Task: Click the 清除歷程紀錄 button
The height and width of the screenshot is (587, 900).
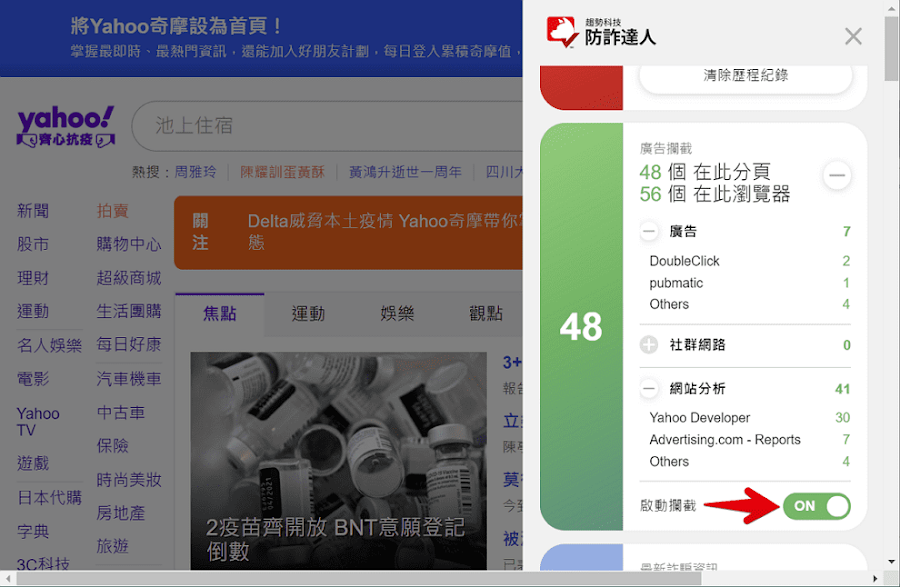Action: click(x=746, y=76)
